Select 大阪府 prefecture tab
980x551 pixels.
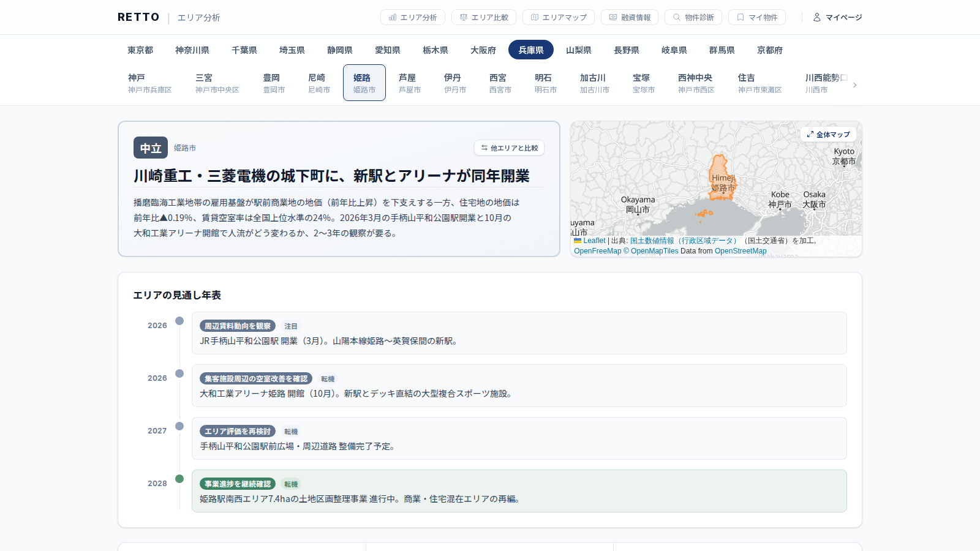pos(483,50)
